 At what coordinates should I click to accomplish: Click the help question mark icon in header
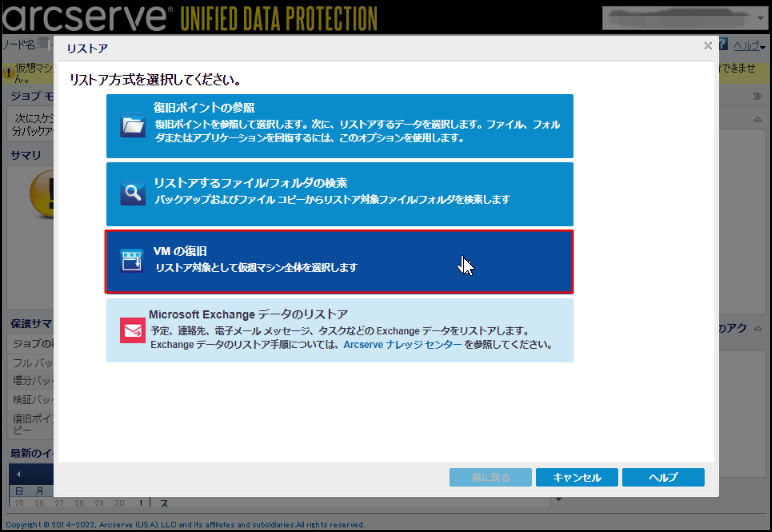point(723,44)
